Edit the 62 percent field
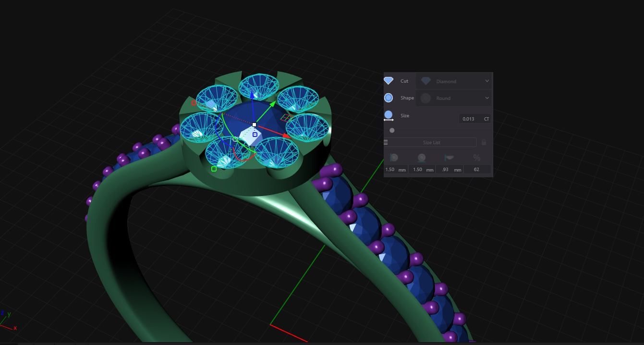 (x=477, y=169)
